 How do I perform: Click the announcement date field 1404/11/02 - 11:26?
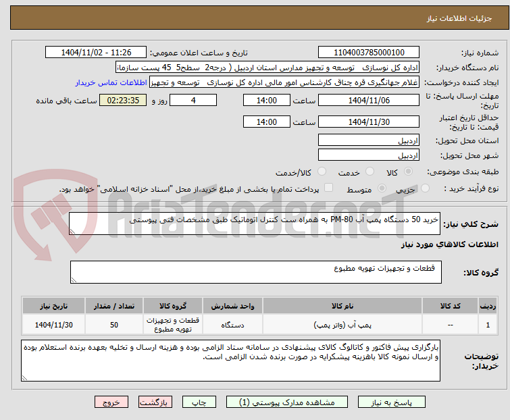[96, 53]
